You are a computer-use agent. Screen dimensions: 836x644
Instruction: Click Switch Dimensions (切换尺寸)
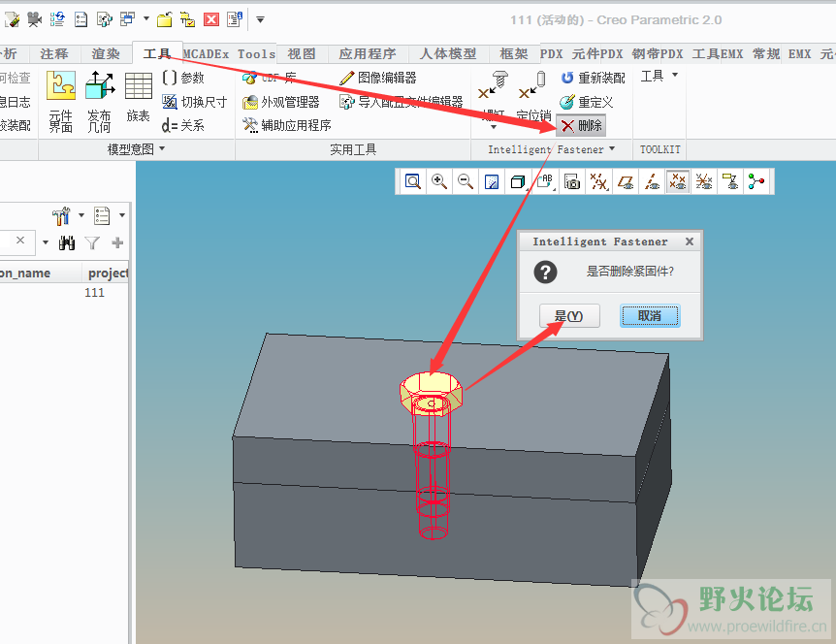point(195,102)
